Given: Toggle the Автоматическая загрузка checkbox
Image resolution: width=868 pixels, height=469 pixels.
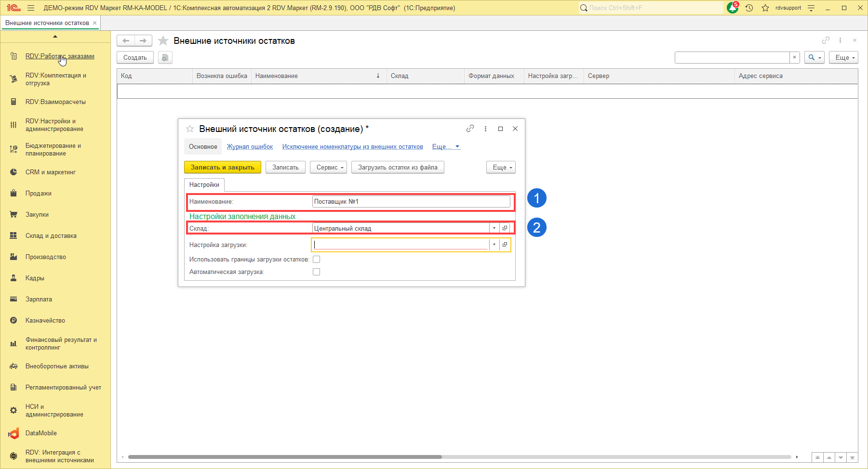Looking at the screenshot, I should (x=317, y=272).
